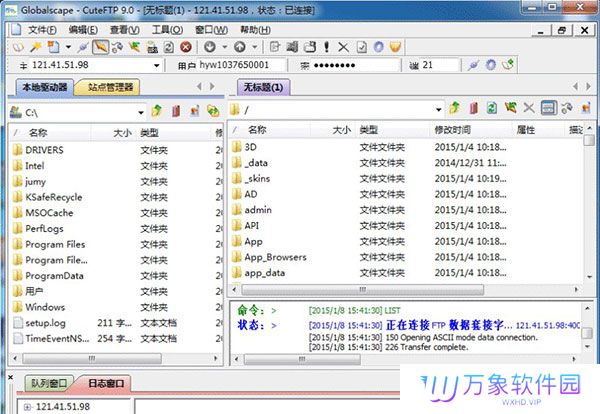Open the 文件(F) menu
The width and height of the screenshot is (600, 414).
[42, 30]
